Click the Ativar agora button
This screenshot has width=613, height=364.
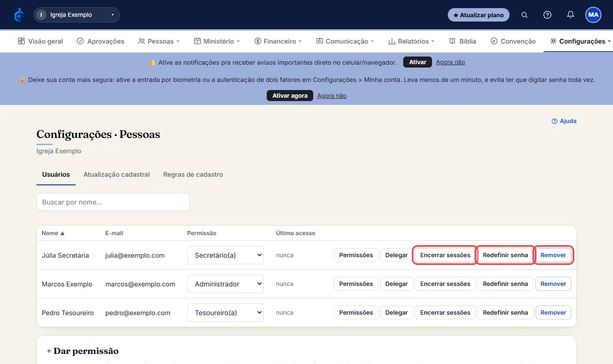click(x=290, y=95)
